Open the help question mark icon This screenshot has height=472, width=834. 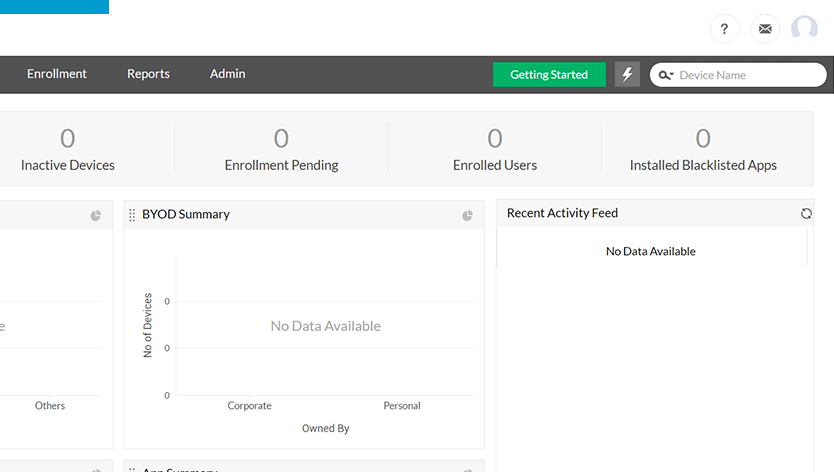coord(725,29)
